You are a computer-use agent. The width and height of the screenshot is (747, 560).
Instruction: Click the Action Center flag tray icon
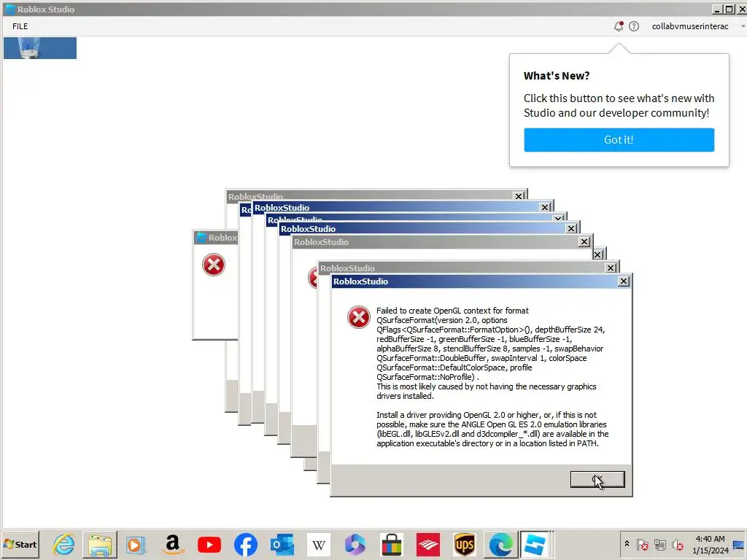(x=642, y=544)
